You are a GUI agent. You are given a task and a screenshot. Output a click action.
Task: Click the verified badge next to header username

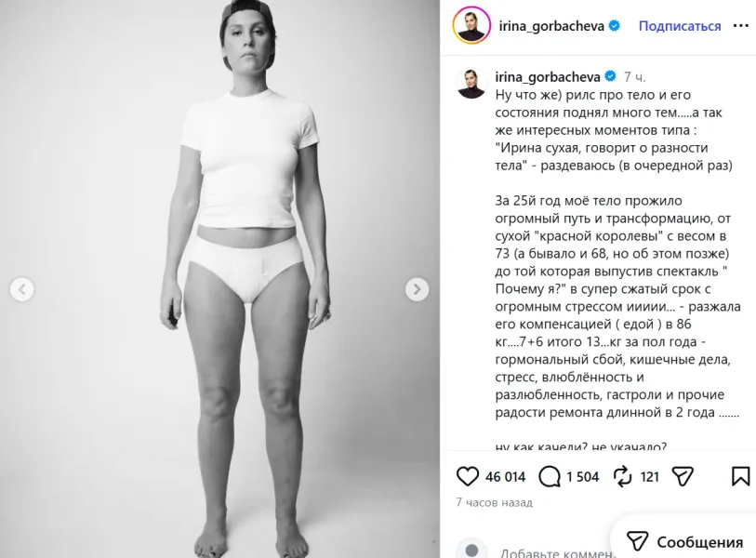tap(615, 26)
